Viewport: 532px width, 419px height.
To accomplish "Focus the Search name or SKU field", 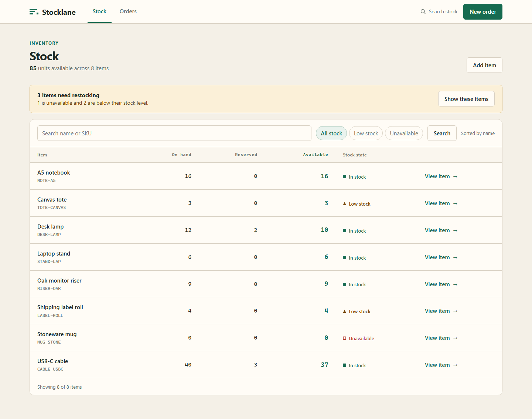I will (174, 133).
